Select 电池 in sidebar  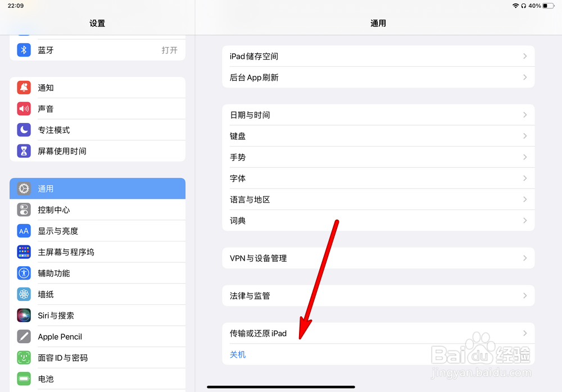tap(97, 379)
